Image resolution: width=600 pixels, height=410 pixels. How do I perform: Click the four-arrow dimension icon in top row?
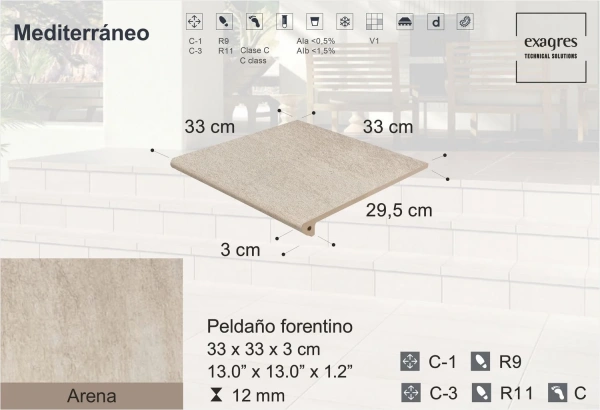tap(197, 21)
